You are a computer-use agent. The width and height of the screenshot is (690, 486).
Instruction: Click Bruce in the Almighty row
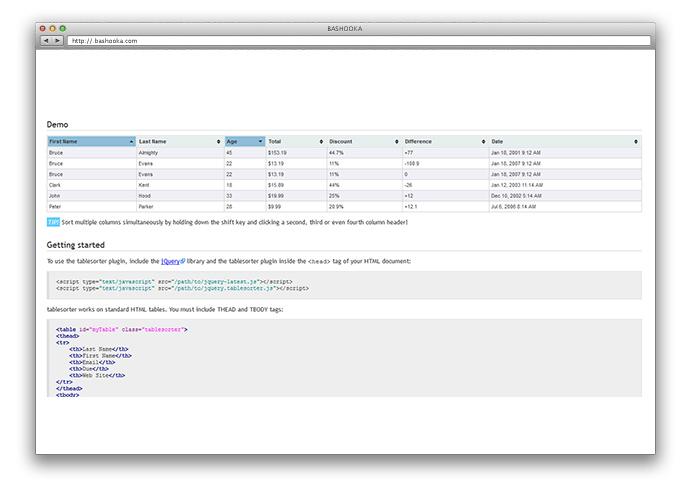click(x=92, y=152)
